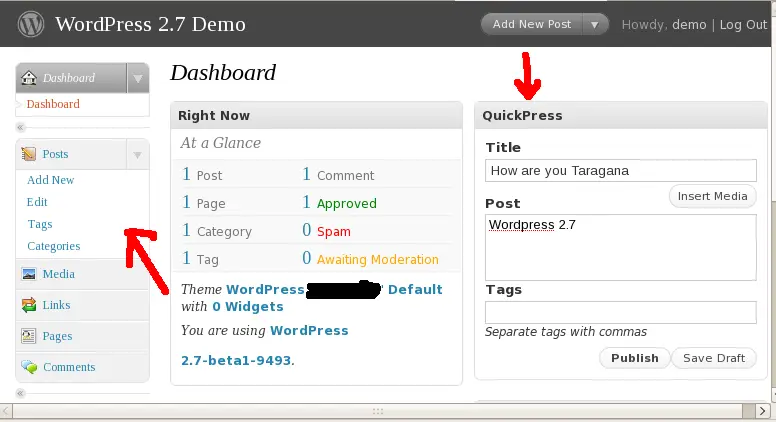776x422 pixels.
Task: Click the Pages document icon
Action: tap(29, 336)
